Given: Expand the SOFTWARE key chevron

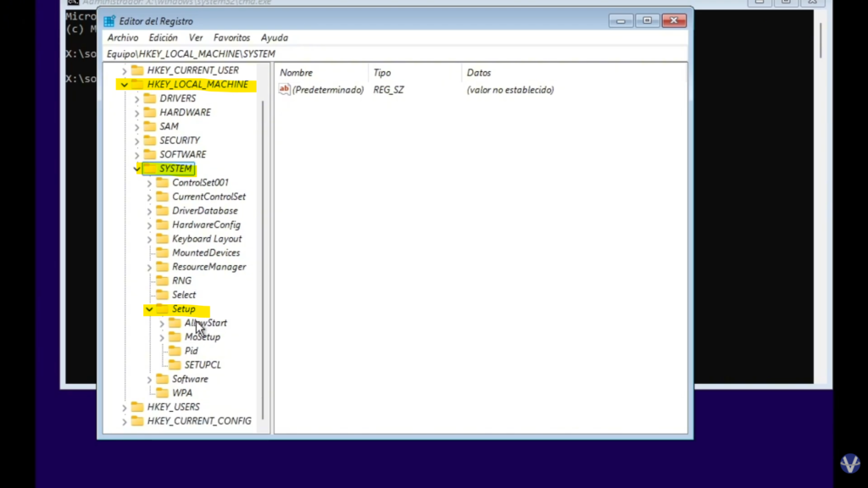Looking at the screenshot, I should (136, 155).
